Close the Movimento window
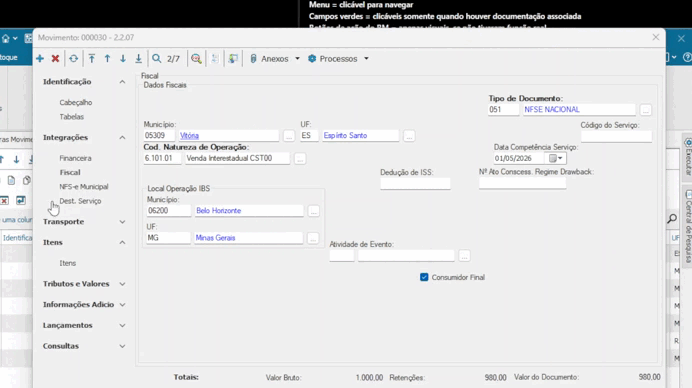Image resolution: width=692 pixels, height=388 pixels. click(656, 38)
